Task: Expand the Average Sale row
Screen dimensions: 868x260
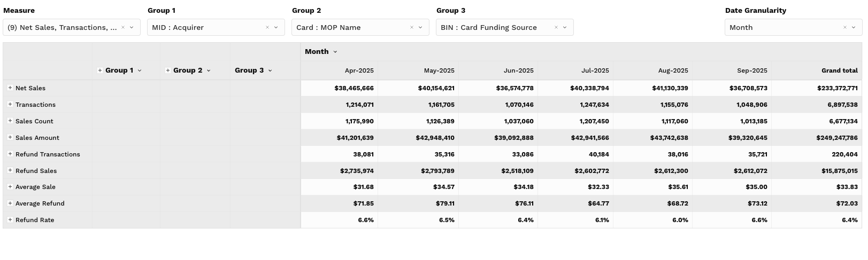Action: [10, 187]
